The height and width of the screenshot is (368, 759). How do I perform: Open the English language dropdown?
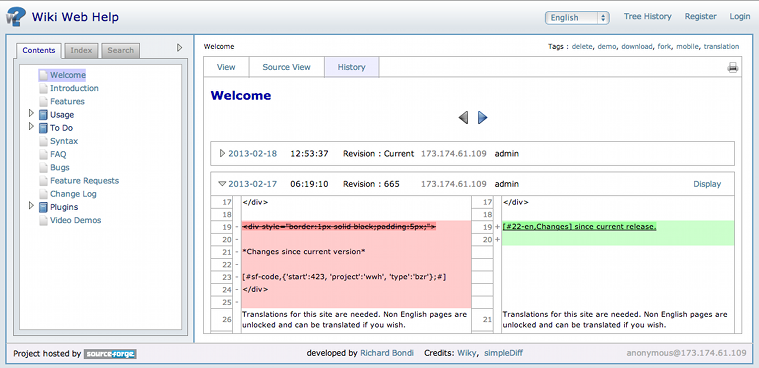pos(577,17)
